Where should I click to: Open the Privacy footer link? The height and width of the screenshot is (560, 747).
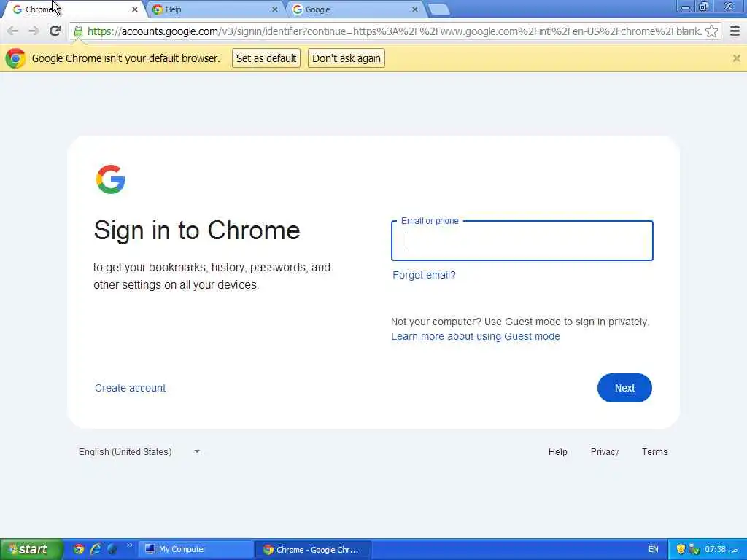[605, 451]
